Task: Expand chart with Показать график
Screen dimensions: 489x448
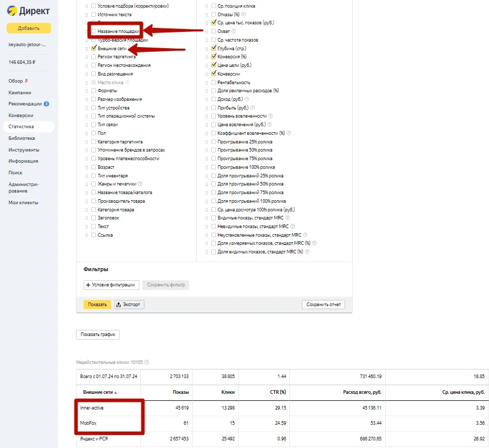Action: point(98,334)
